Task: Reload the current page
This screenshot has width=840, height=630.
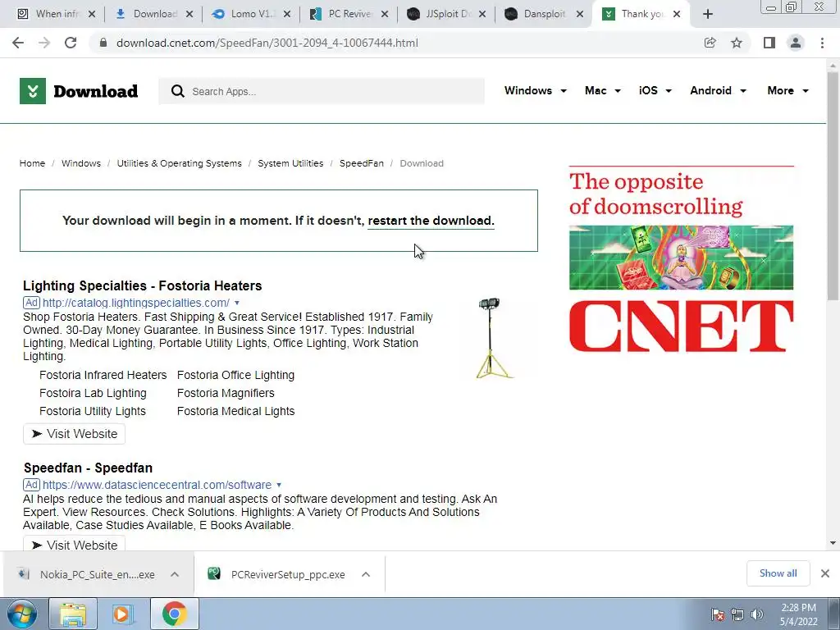Action: (x=71, y=43)
